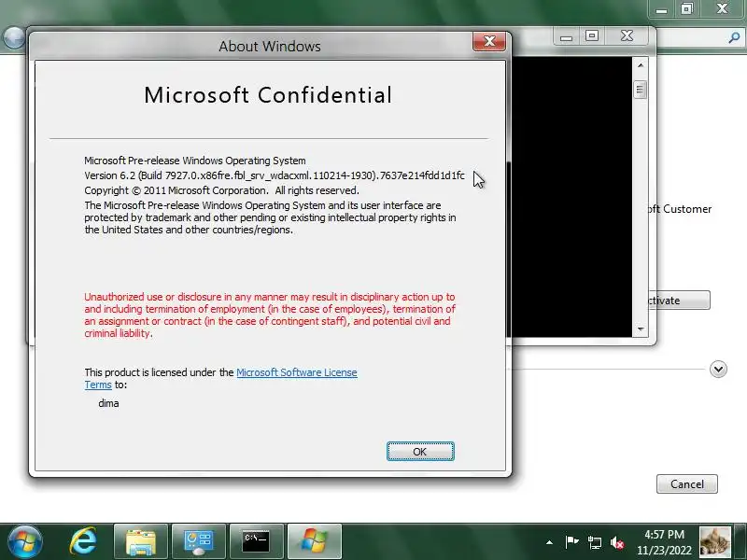The height and width of the screenshot is (560, 747).
Task: Minimize the outermost background window
Action: point(661,8)
